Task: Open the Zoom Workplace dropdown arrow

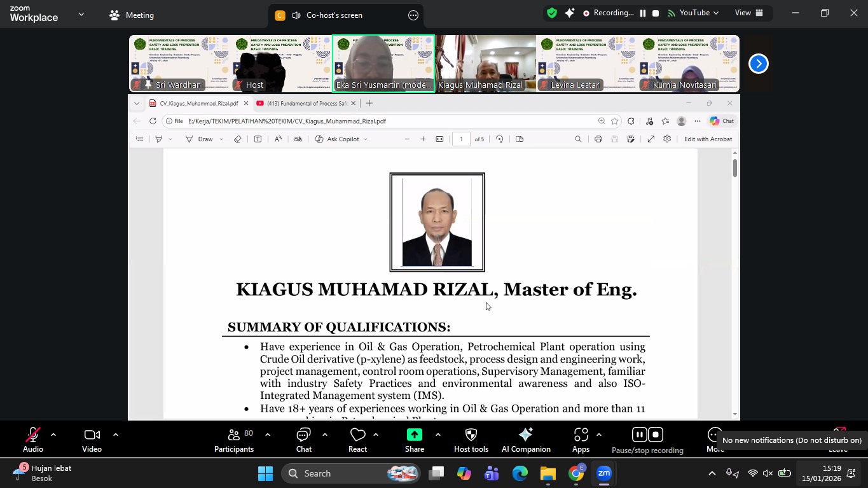Action: (x=81, y=14)
